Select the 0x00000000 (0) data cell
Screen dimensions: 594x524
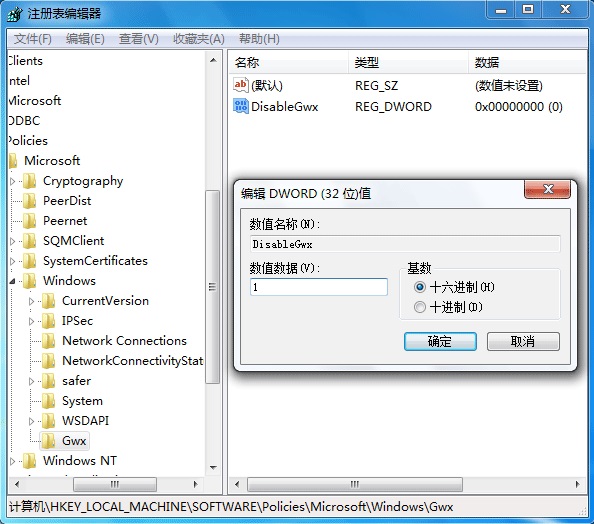[x=519, y=106]
